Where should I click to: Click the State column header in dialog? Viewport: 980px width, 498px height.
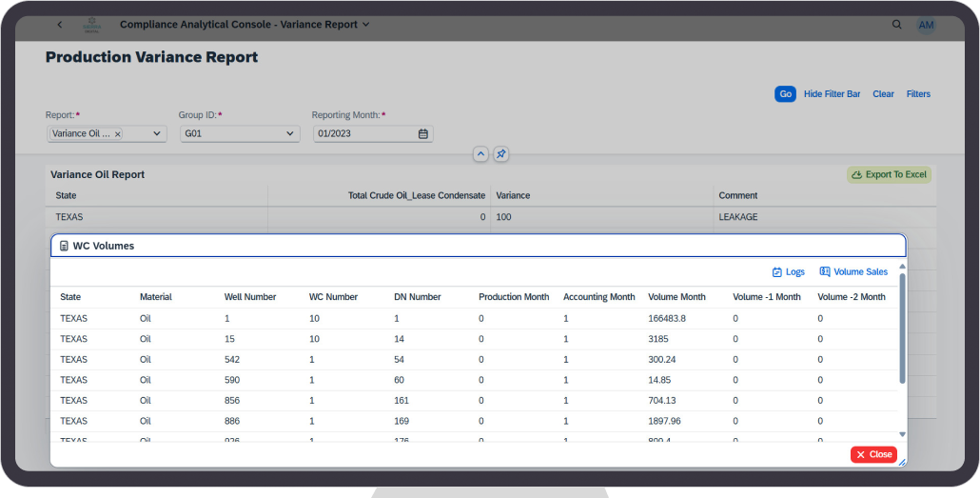(x=70, y=297)
